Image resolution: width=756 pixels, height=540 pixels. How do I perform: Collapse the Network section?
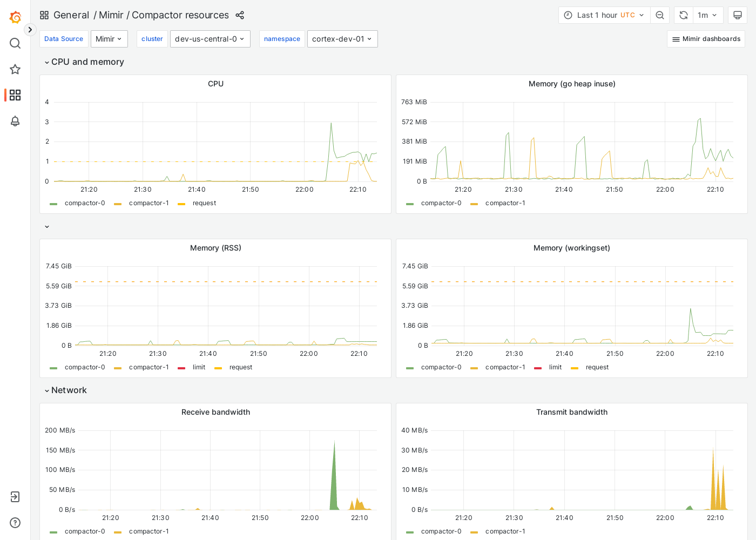[65, 390]
